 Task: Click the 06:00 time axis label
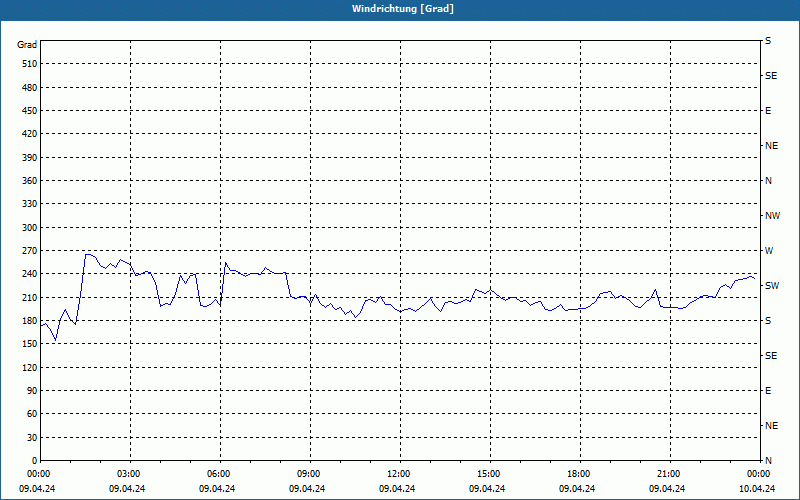(x=220, y=474)
